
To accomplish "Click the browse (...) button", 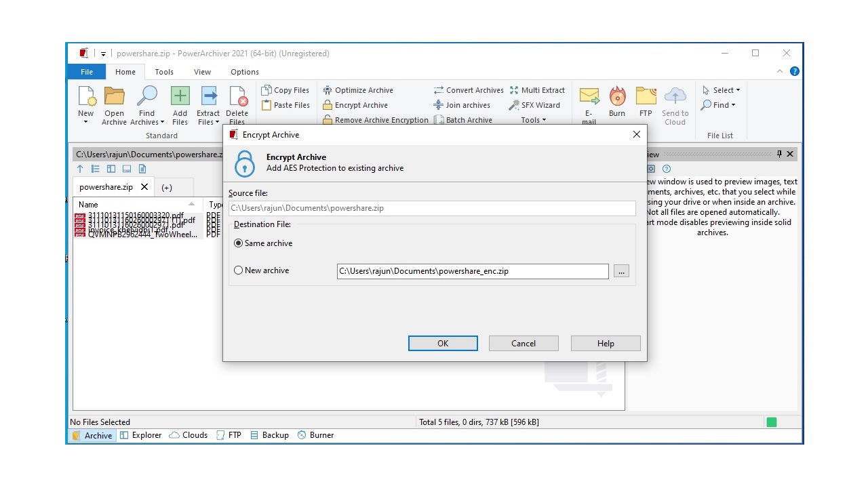I will pyautogui.click(x=621, y=271).
